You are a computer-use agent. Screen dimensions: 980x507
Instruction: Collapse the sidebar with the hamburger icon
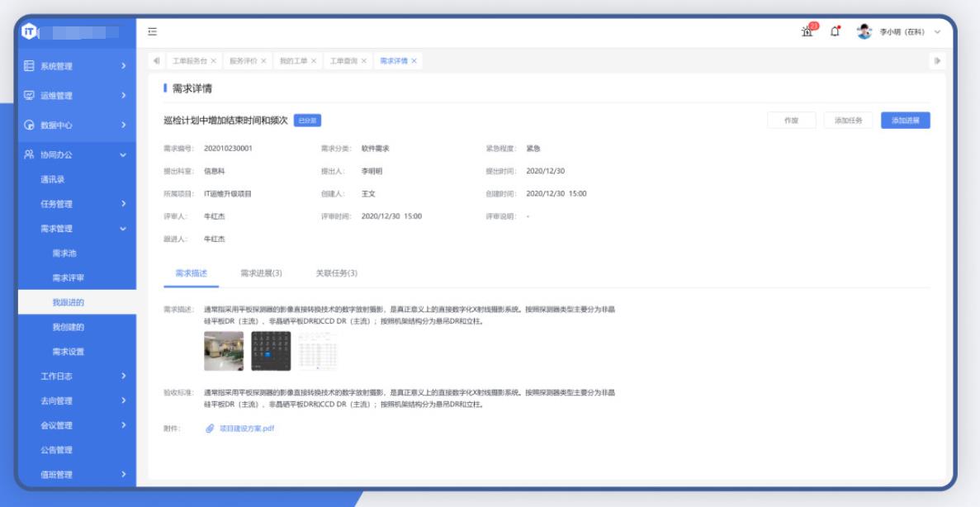(152, 32)
